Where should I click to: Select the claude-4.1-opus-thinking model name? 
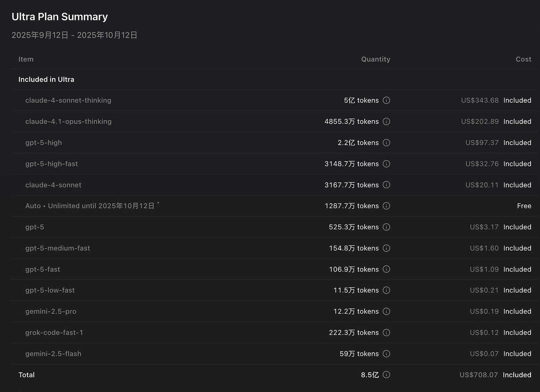pos(68,122)
